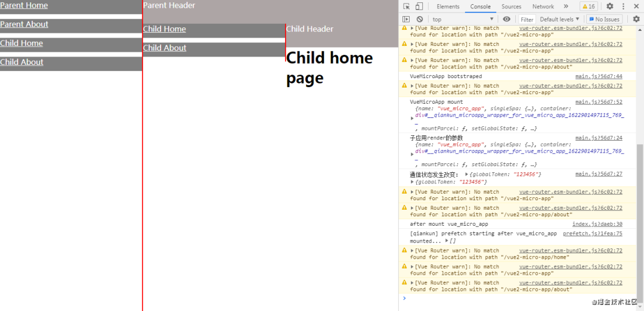The height and width of the screenshot is (311, 644).
Task: Open Child About link in the parent sidebar
Action: (x=21, y=62)
